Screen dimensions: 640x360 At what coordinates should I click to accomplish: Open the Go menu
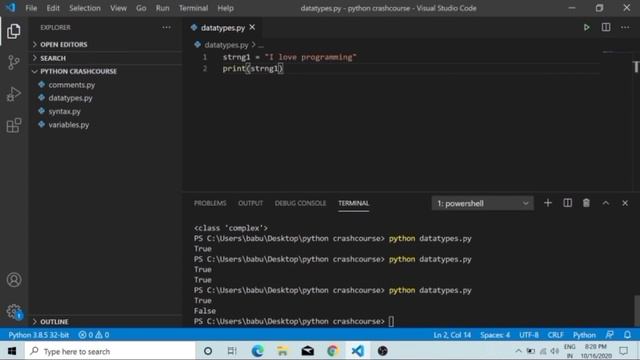pos(141,8)
